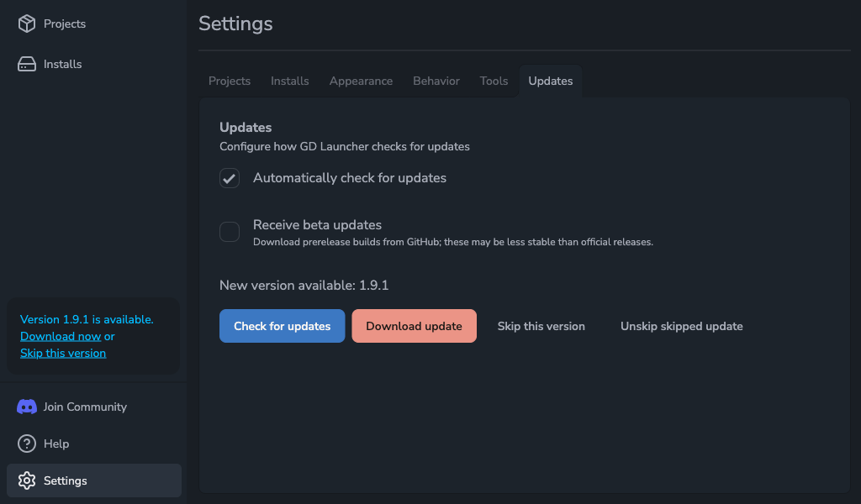Switch to the Projects settings tab
Viewport: 861px width, 504px height.
(x=229, y=81)
